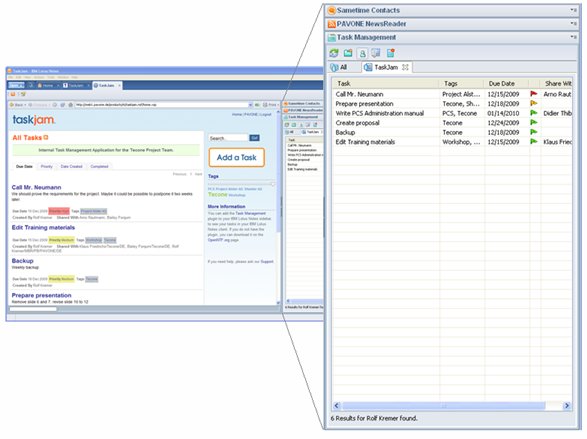Click green flag in Write PCS Administration manual row

point(533,113)
